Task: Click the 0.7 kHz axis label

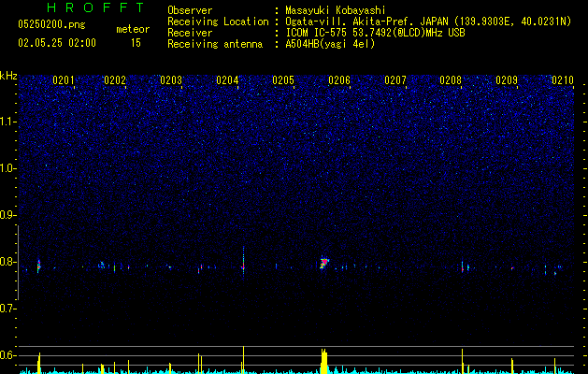Action: point(7,309)
